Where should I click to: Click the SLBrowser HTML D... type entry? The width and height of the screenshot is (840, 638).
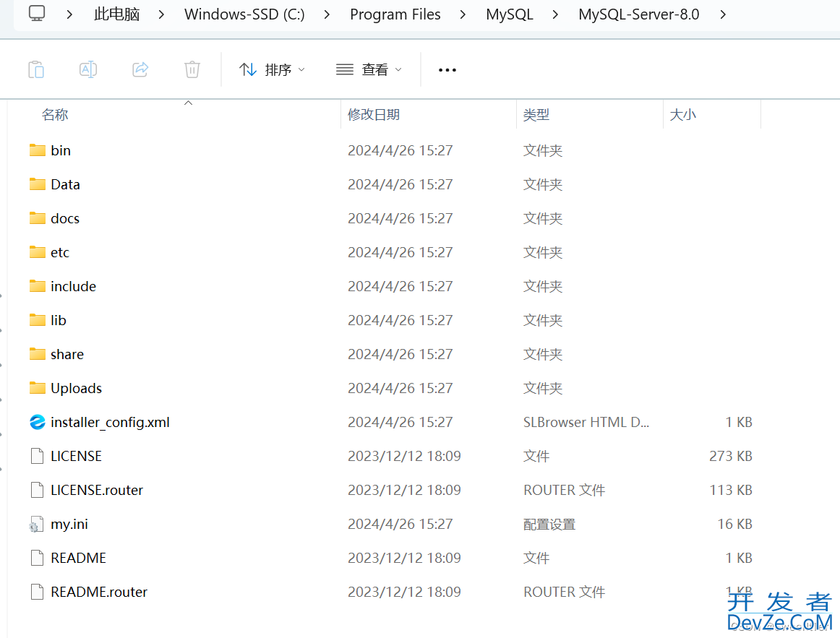pyautogui.click(x=586, y=422)
